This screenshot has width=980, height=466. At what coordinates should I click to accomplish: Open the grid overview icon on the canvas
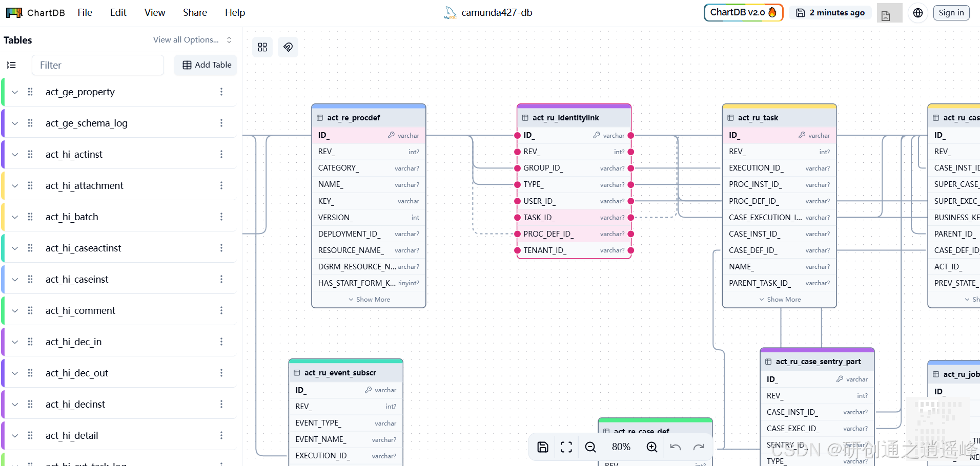pyautogui.click(x=262, y=47)
